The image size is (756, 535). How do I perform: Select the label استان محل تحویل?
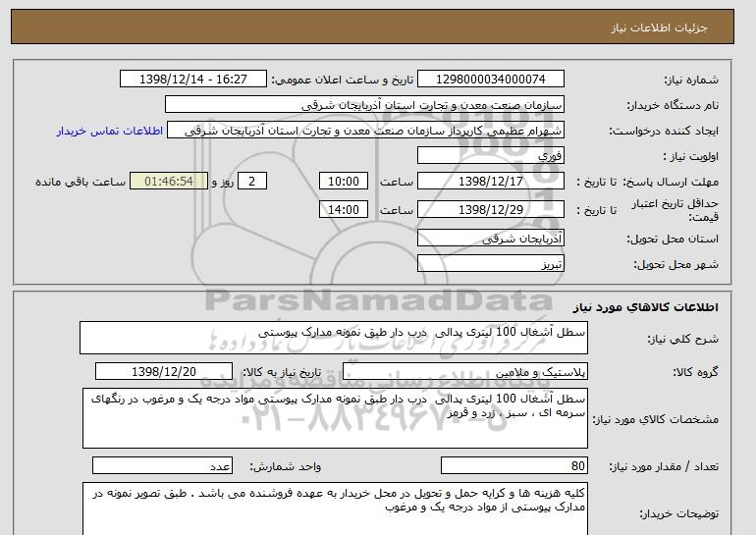673,239
